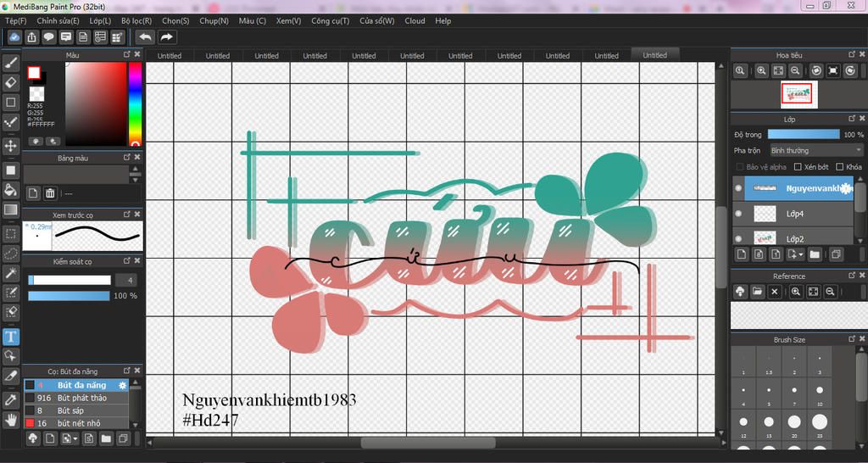Open a reference image with folder icon
Screen dimensions: 868x463
pos(757,292)
